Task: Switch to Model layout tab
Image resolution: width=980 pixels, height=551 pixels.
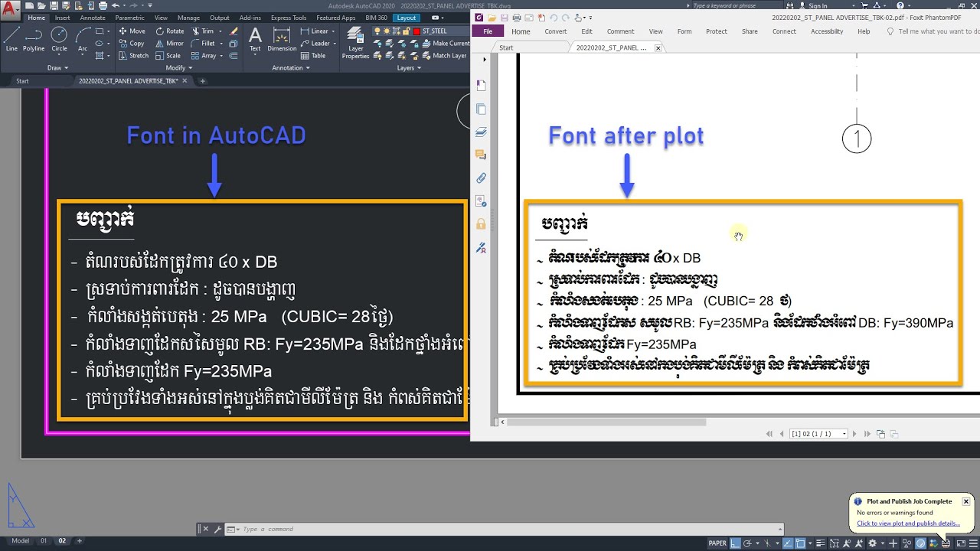Action: 21,541
